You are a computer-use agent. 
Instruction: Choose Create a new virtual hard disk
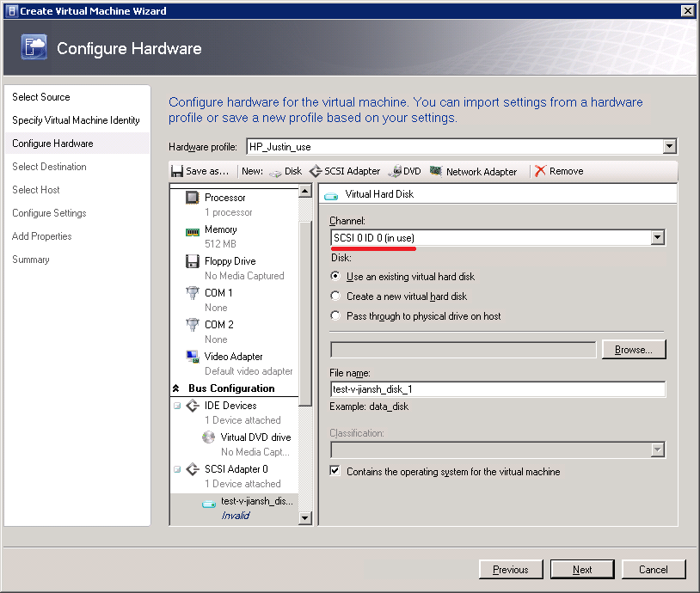[335, 296]
